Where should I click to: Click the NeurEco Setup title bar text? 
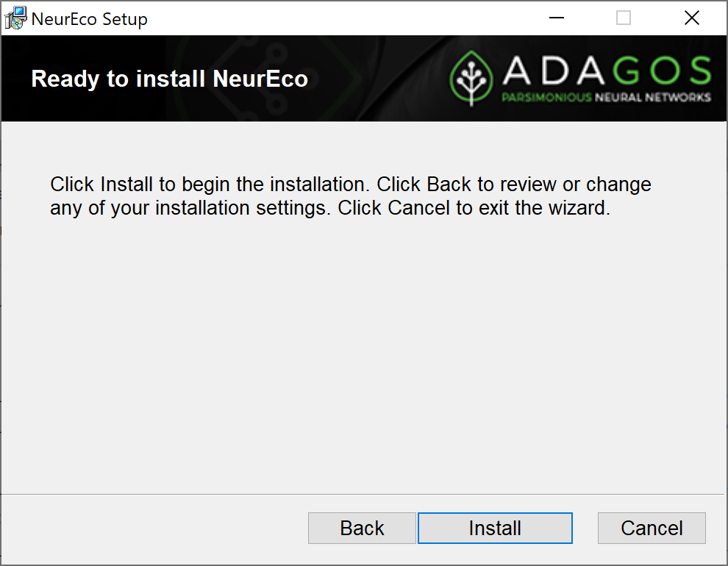(90, 19)
